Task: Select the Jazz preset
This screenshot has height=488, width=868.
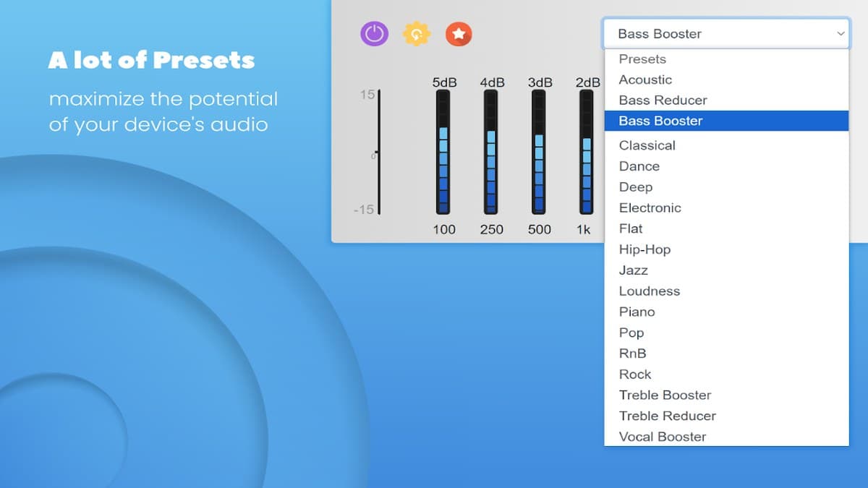Action: pos(726,270)
